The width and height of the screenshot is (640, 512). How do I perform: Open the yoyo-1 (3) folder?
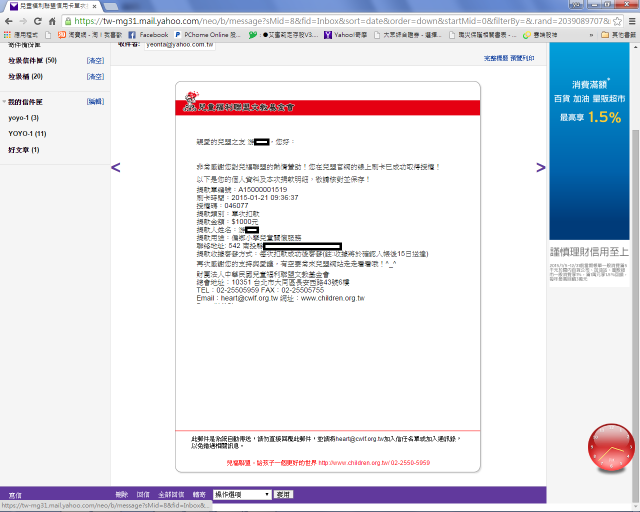pyautogui.click(x=23, y=118)
